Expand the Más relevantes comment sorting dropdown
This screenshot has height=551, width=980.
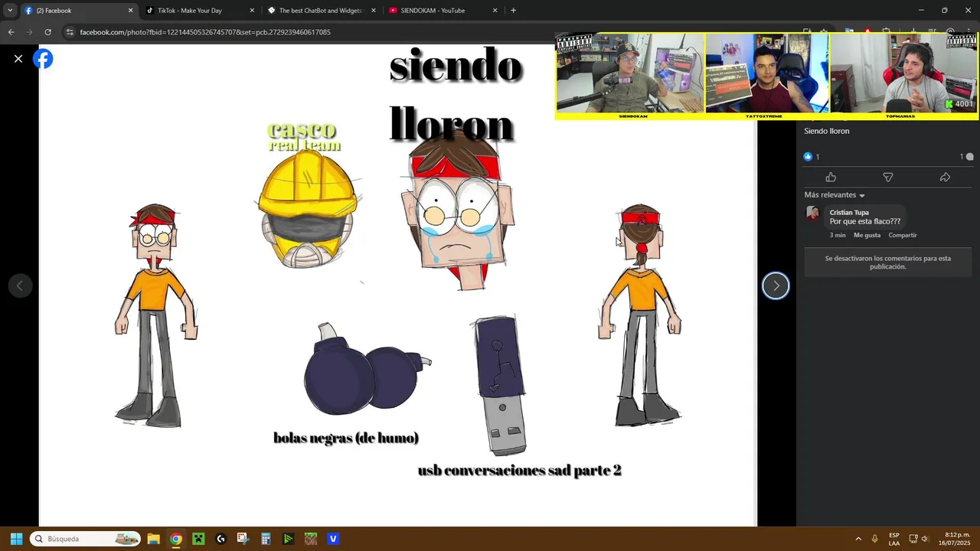click(x=835, y=195)
